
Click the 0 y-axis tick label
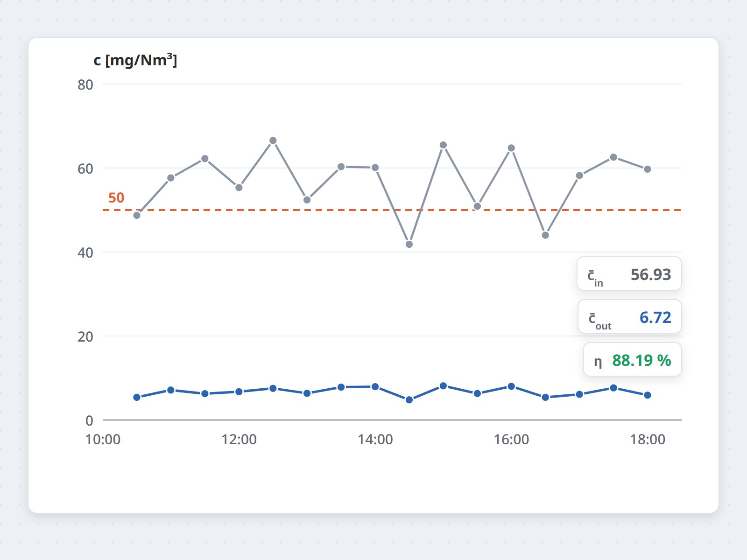[89, 421]
